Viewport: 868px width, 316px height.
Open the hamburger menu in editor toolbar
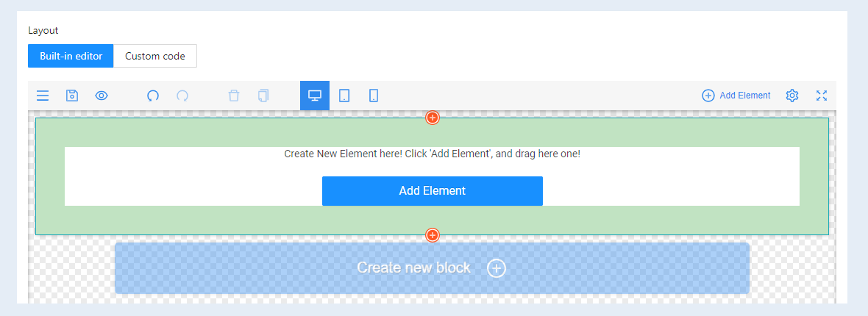[43, 96]
